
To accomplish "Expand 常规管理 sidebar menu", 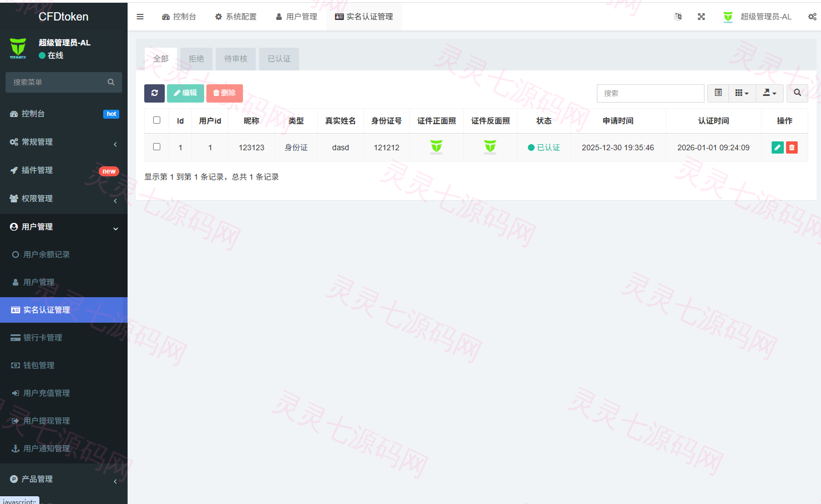I will coord(64,142).
